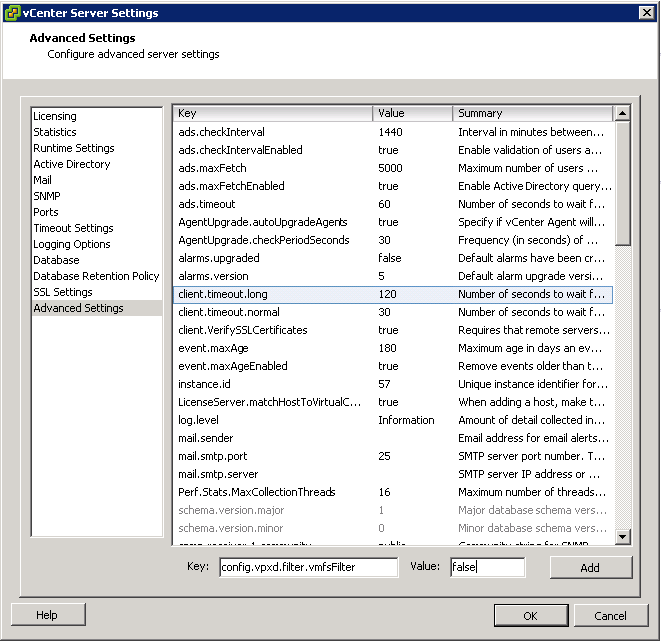Click the value 5000 for ads.maxFetch

pos(390,169)
